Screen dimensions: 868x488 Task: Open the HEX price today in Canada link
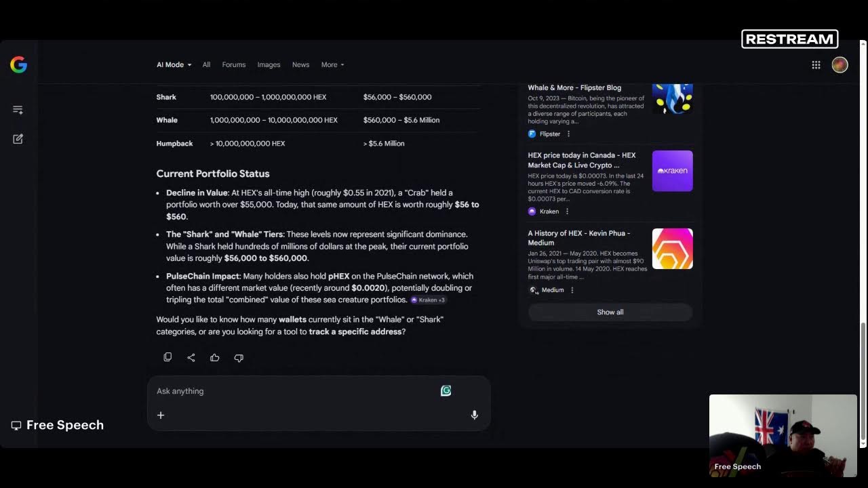582,160
